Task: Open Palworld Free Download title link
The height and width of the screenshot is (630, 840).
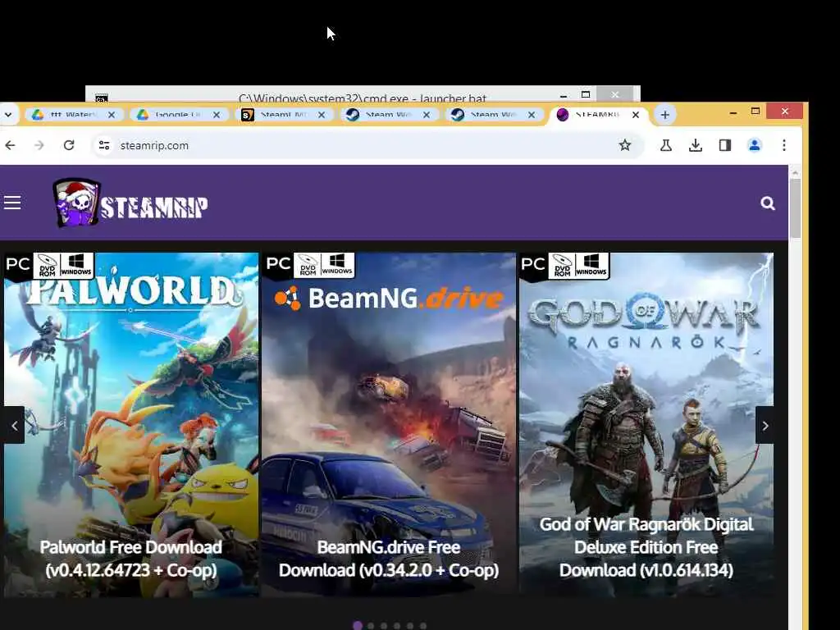Action: [131, 558]
